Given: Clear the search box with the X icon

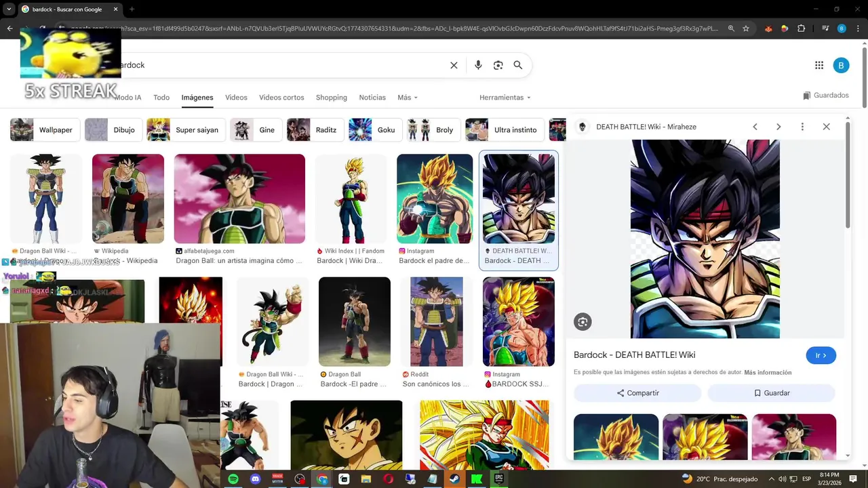Looking at the screenshot, I should 454,65.
